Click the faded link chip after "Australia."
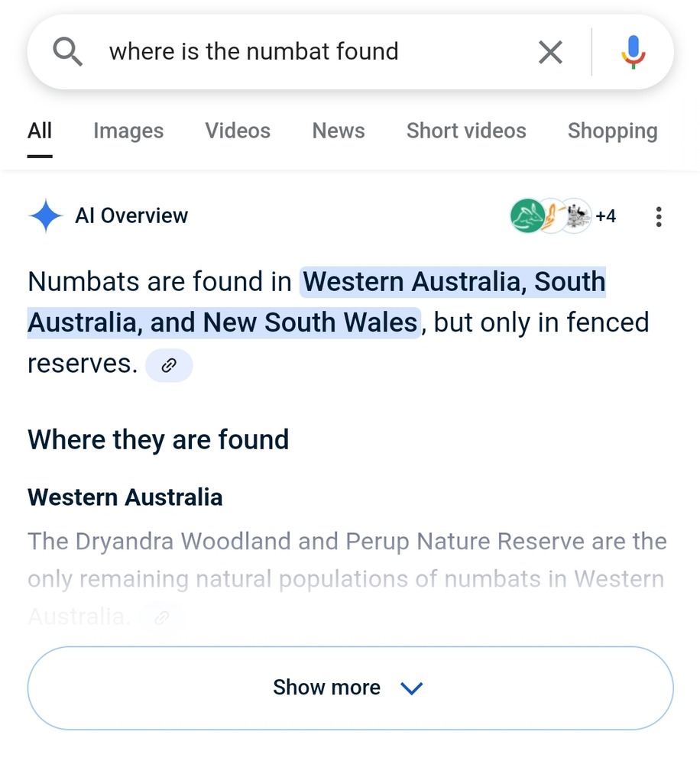The width and height of the screenshot is (700, 764). [x=162, y=618]
